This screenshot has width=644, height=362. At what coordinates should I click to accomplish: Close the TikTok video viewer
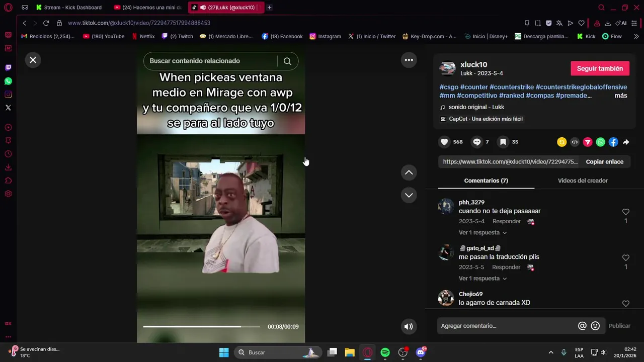pyautogui.click(x=33, y=60)
